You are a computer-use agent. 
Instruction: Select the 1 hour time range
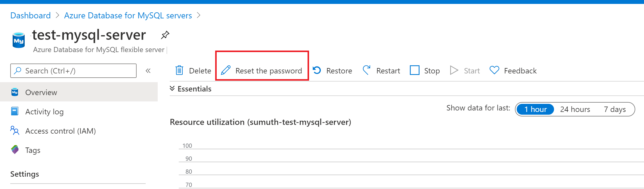coord(535,109)
